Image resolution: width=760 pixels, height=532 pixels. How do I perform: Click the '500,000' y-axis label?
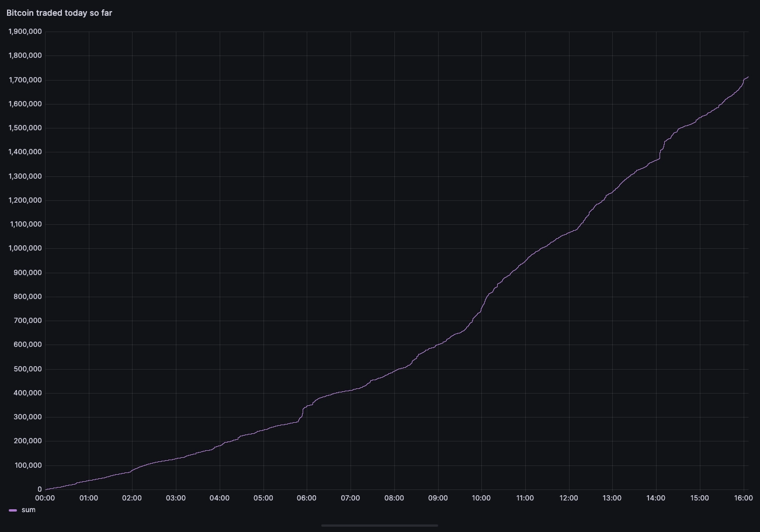(28, 369)
